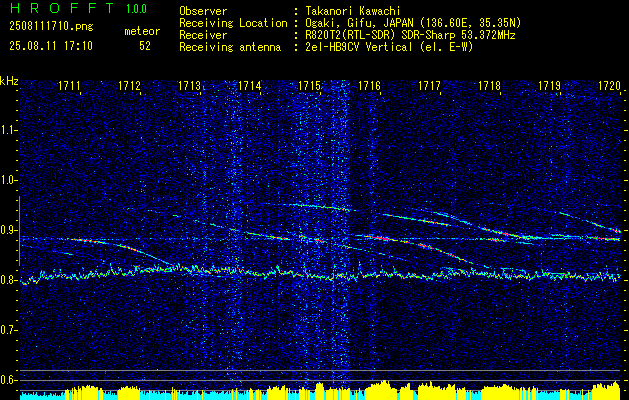
Task: Click the meteor label
Action: pos(142,31)
